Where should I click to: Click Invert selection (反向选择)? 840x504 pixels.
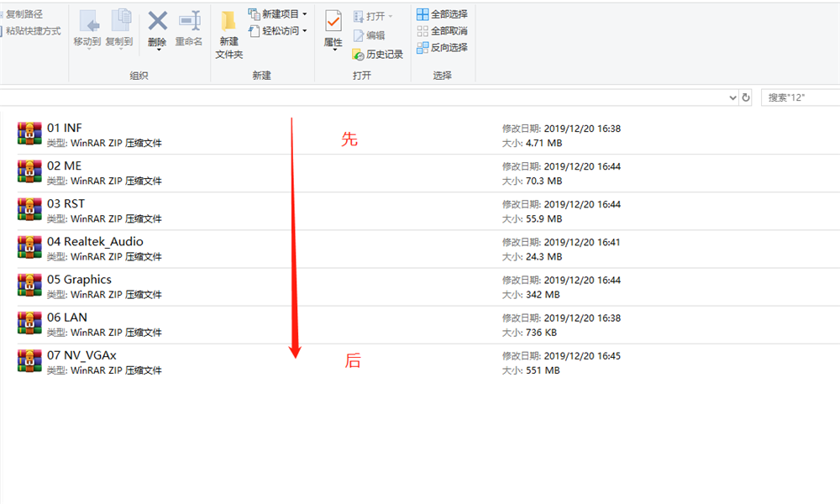[x=443, y=48]
